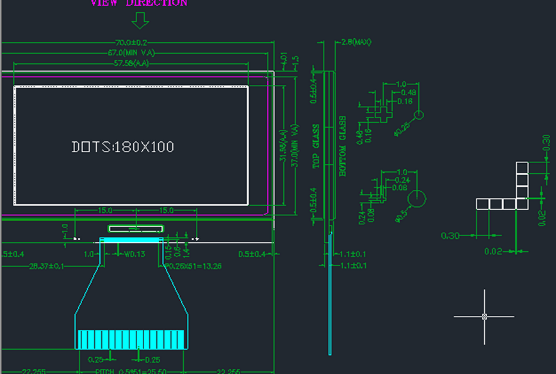Select the small Φ0.25 circle
Image resolution: width=556 pixels, height=374 pixels.
pyautogui.click(x=419, y=115)
